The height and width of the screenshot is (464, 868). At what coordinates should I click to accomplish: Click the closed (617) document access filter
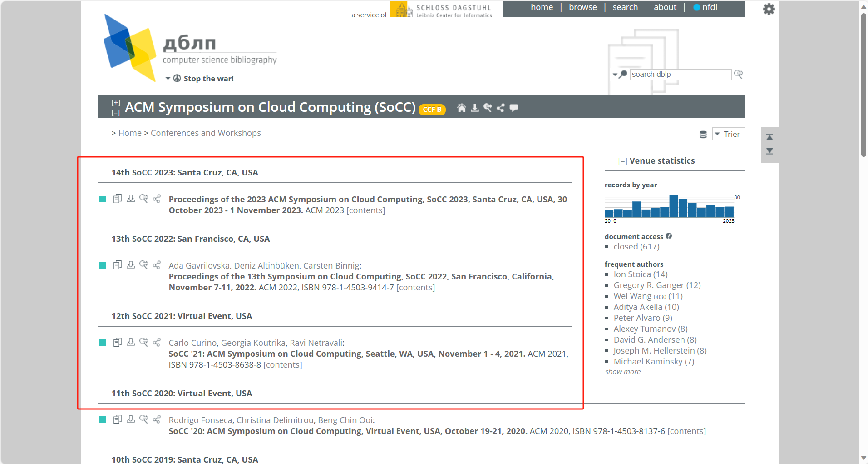click(636, 247)
